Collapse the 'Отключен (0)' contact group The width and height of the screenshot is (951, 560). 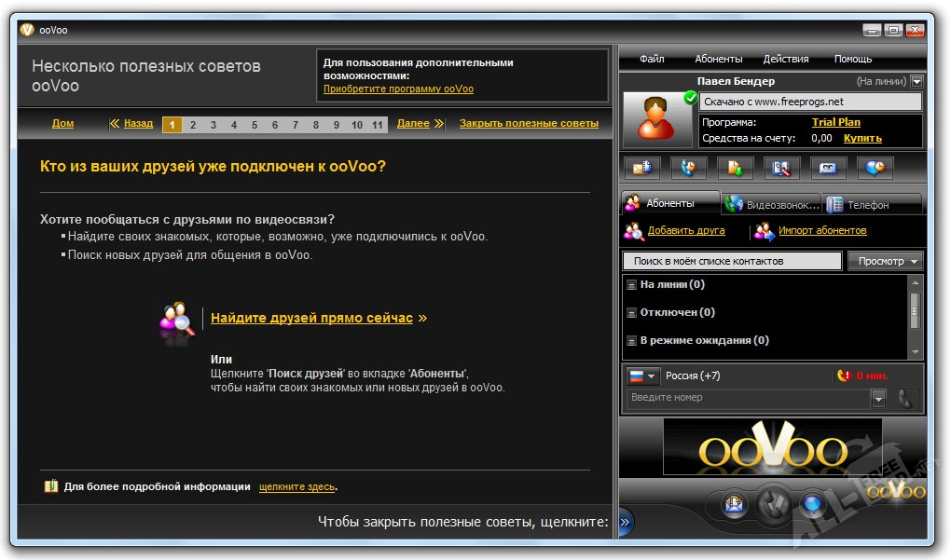[x=631, y=313]
